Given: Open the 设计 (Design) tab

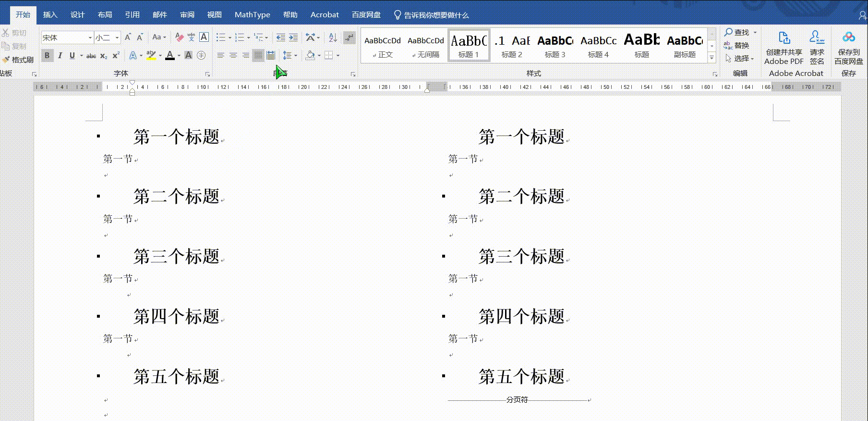Looking at the screenshot, I should pyautogui.click(x=77, y=14).
